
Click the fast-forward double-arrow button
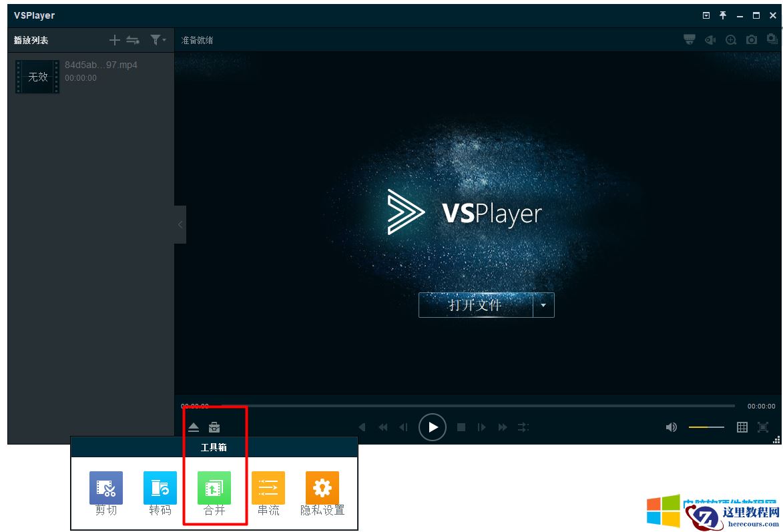pyautogui.click(x=503, y=427)
